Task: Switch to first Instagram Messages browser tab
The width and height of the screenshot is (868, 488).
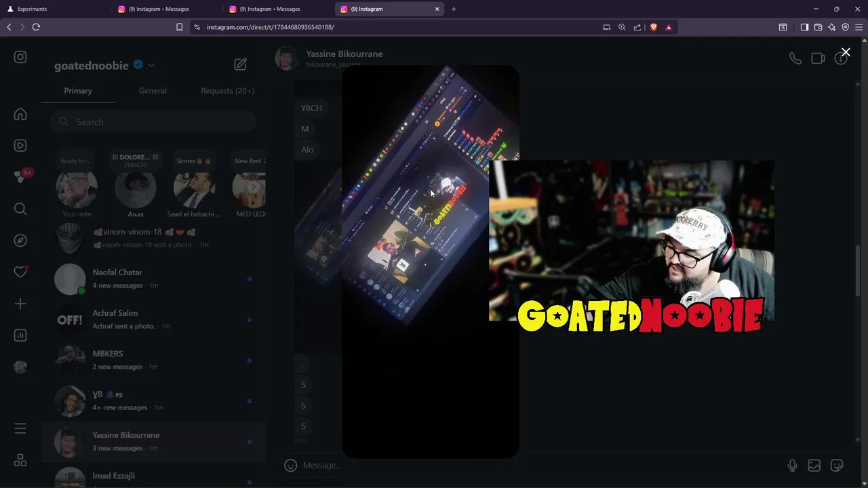Action: 166,9
